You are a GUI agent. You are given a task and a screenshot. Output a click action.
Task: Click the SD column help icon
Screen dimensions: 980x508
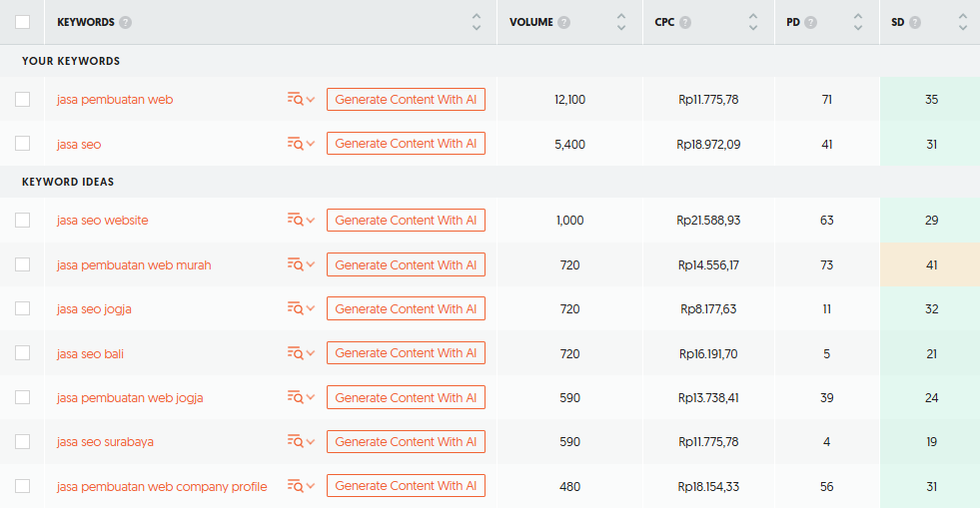(x=915, y=22)
